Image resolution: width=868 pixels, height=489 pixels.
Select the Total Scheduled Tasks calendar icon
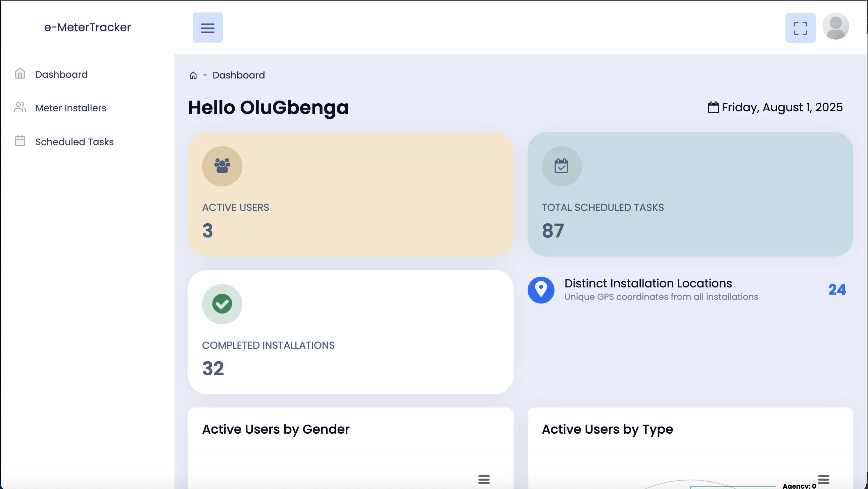click(561, 166)
